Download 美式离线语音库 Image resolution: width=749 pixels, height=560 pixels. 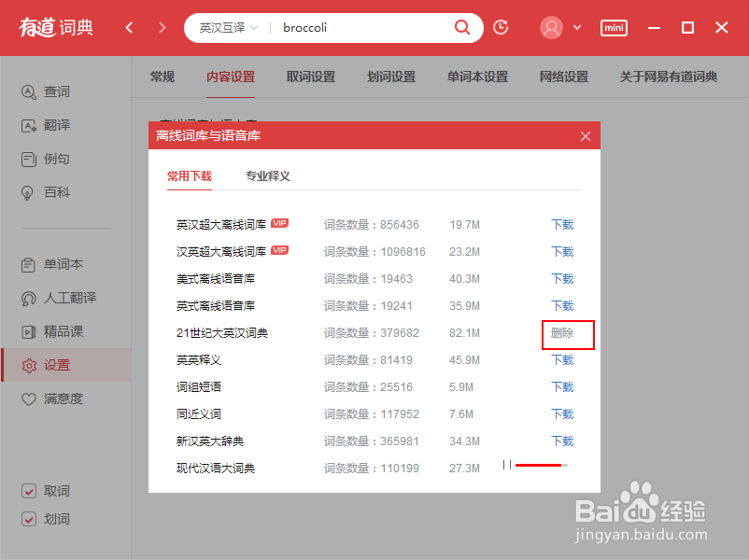(x=562, y=279)
